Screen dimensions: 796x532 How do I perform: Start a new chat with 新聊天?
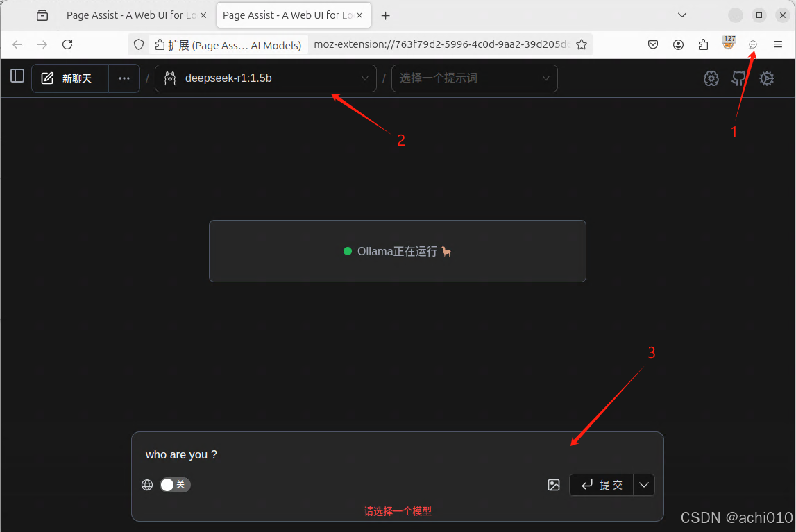[70, 78]
